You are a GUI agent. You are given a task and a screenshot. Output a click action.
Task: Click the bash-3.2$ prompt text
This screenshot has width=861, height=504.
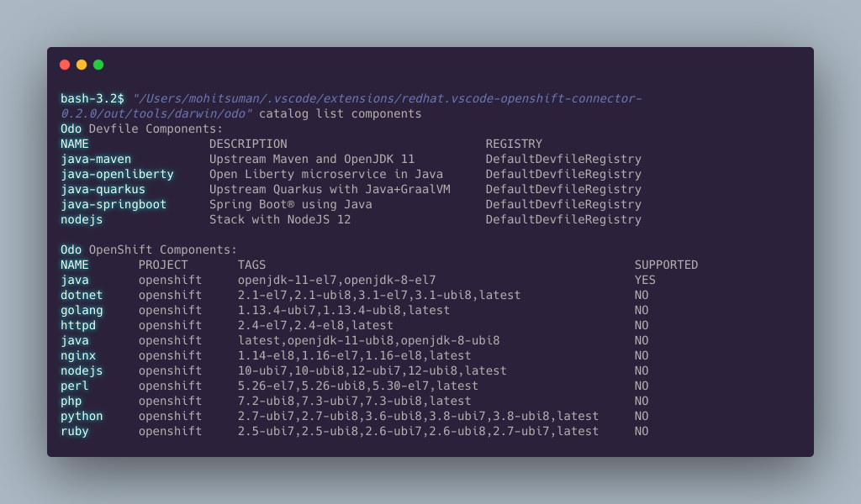tap(92, 98)
